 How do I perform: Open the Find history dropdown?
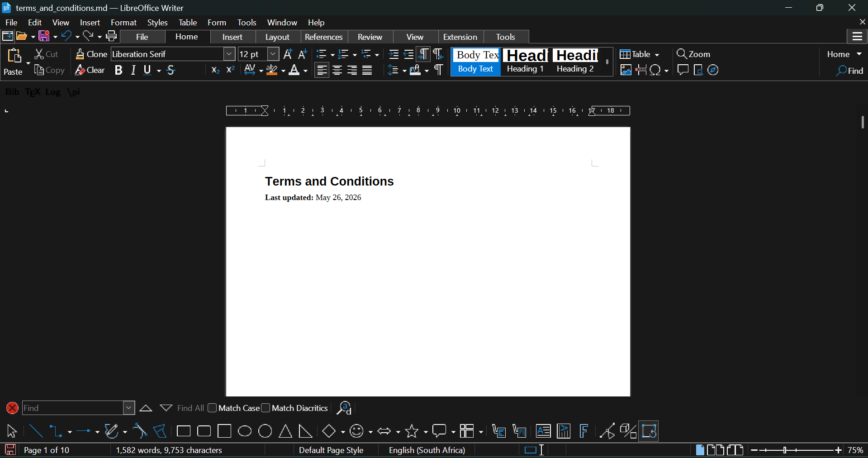click(129, 408)
